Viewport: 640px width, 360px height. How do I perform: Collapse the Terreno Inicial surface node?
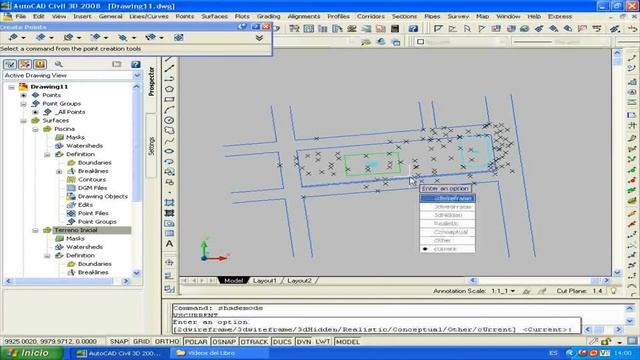(36, 230)
